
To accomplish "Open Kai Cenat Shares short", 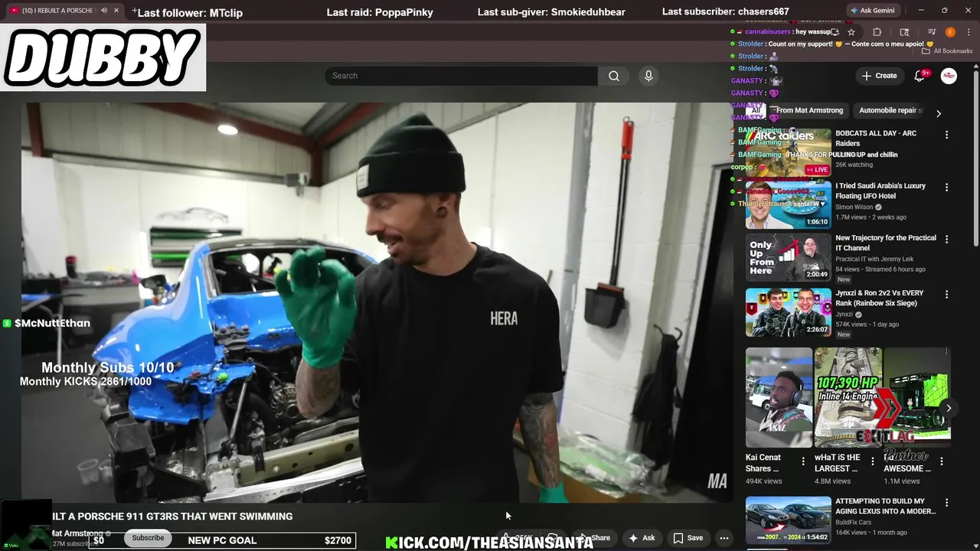I will pos(779,398).
